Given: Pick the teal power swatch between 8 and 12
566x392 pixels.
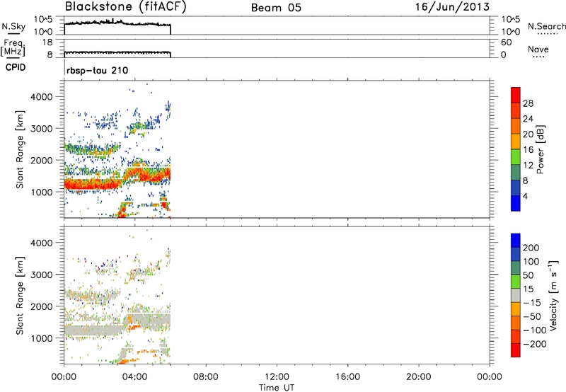Looking at the screenshot, I should click(x=516, y=172).
